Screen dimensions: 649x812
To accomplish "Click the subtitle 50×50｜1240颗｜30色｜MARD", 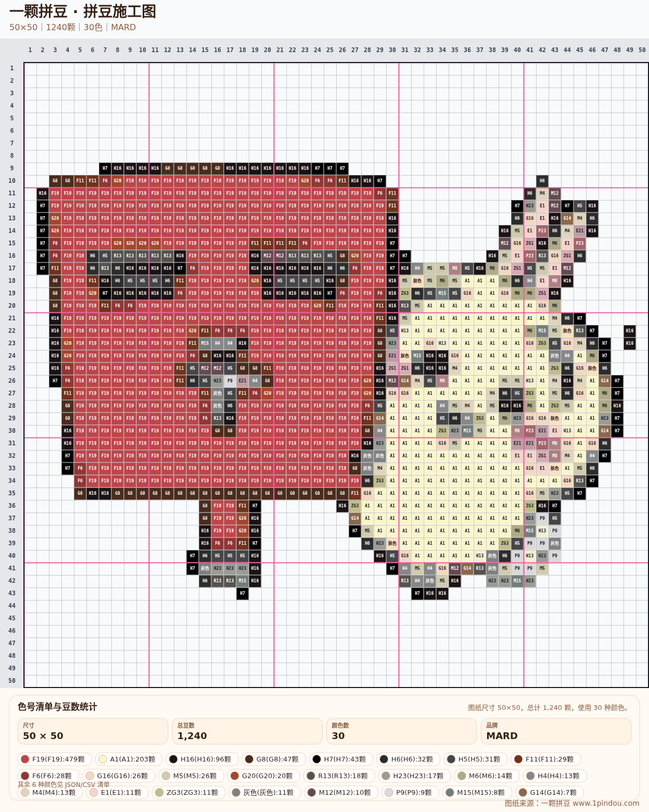I will coord(72,27).
